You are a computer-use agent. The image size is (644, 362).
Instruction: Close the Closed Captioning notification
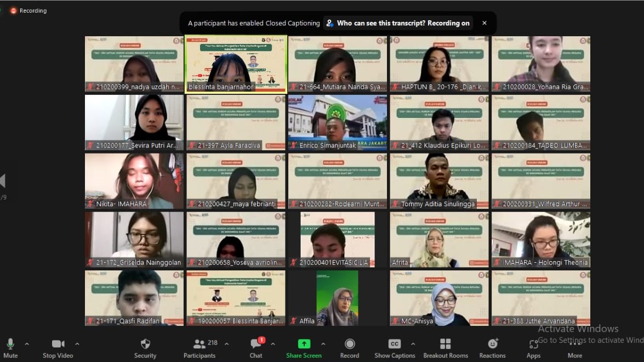pyautogui.click(x=484, y=23)
